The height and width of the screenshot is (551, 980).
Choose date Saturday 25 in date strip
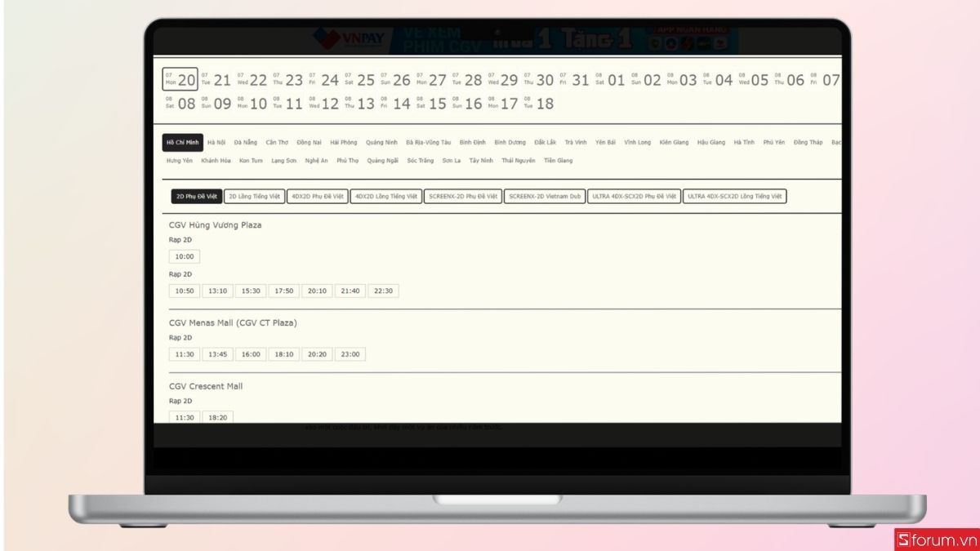[x=359, y=80]
